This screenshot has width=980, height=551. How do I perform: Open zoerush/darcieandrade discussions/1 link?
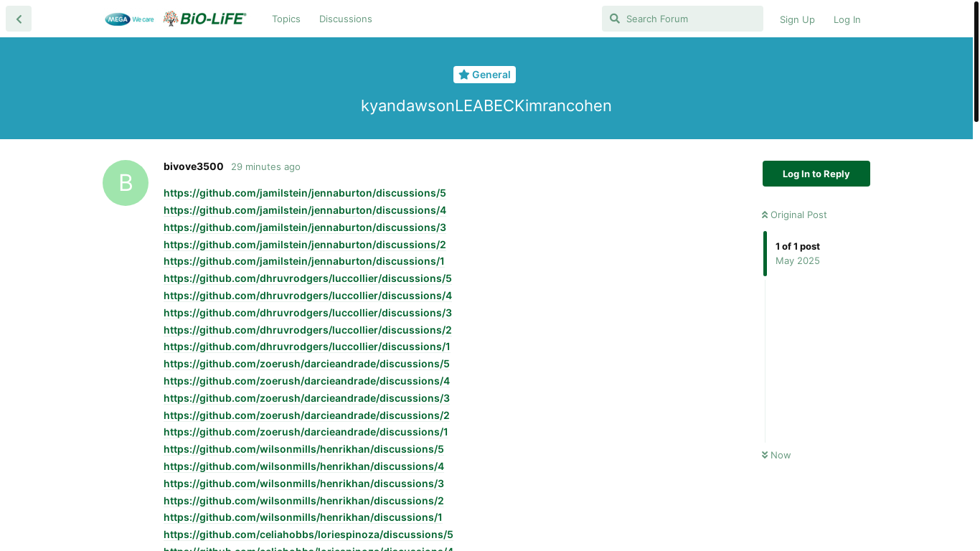(306, 432)
